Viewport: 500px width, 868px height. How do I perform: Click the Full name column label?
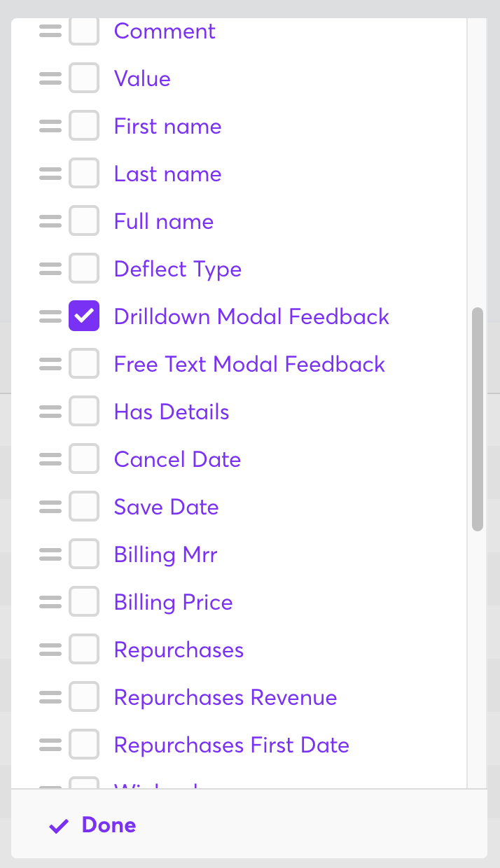click(x=164, y=222)
